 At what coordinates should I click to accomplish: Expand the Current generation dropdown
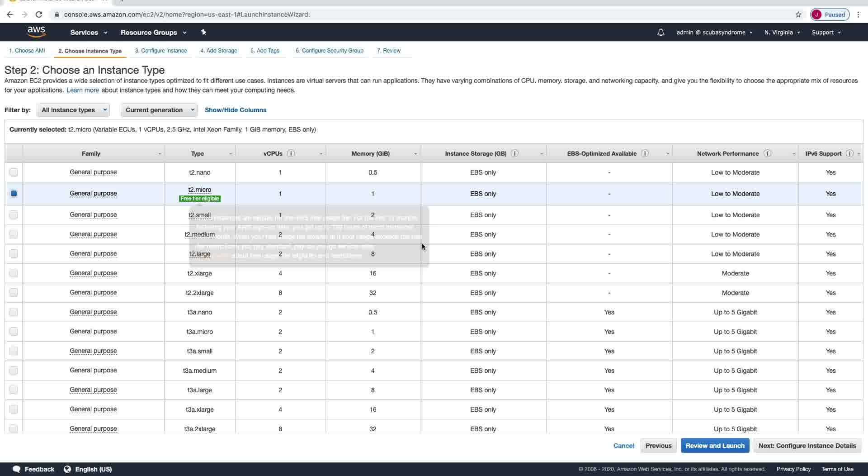(159, 110)
